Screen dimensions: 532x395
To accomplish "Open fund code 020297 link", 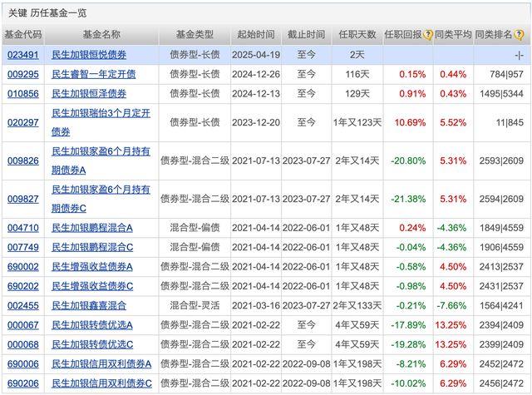I will point(23,122).
